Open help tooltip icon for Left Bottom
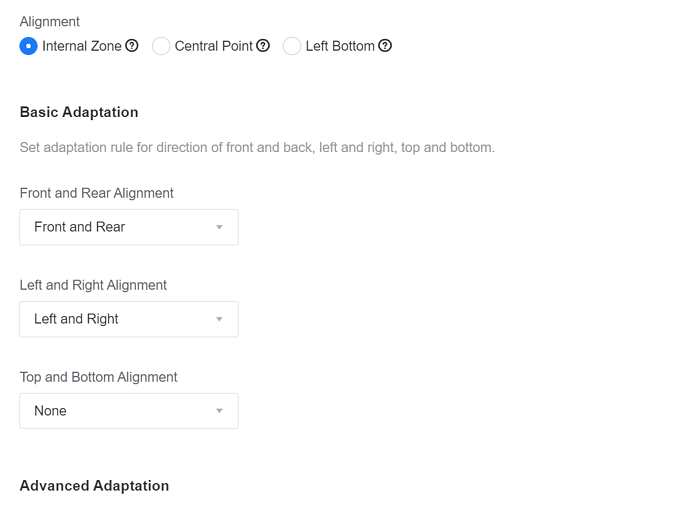This screenshot has width=688, height=505. coord(385,46)
